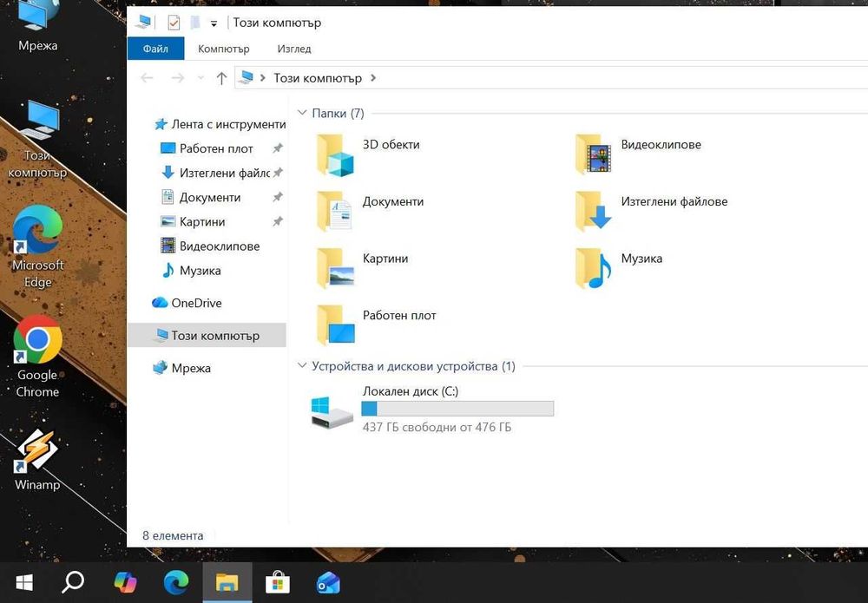
Task: Click the 437 ГБ свободни от 476 ГБ text
Action: click(437, 427)
